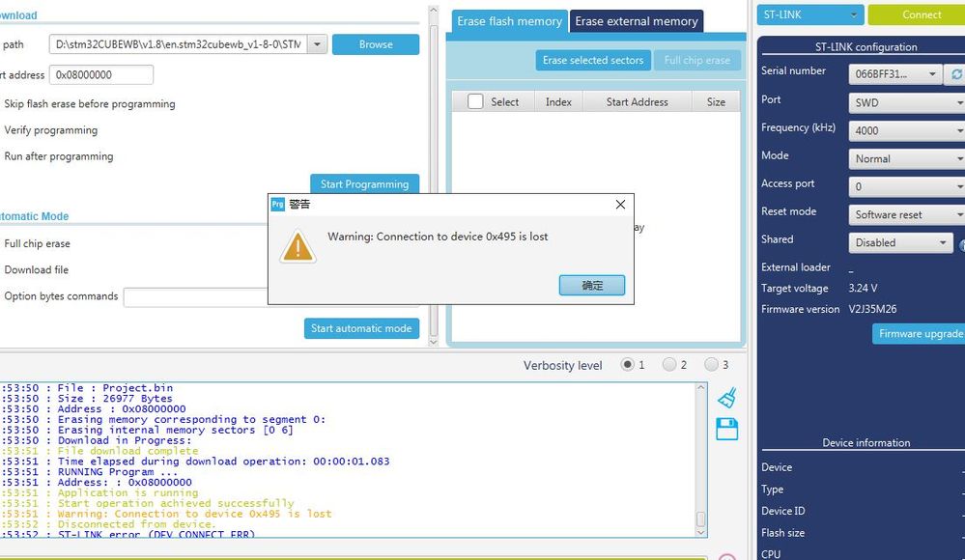Click the start address 0x08000000 field
Image resolution: width=965 pixels, height=560 pixels.
[x=100, y=74]
